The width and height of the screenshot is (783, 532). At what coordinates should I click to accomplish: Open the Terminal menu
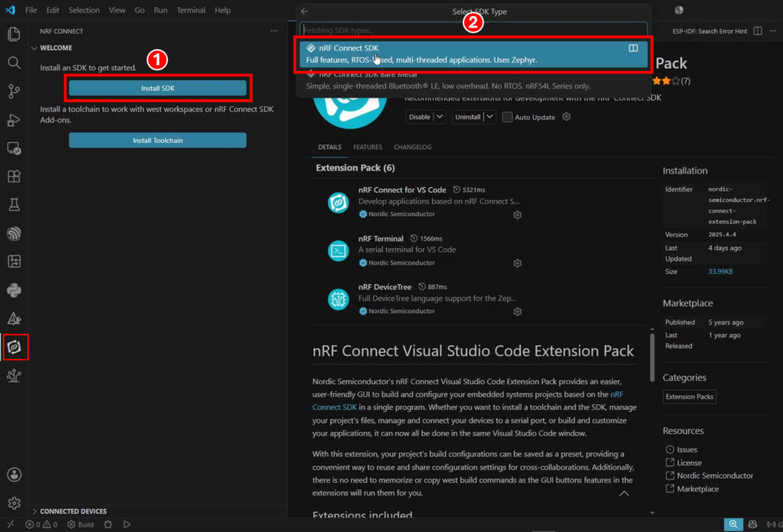(190, 10)
